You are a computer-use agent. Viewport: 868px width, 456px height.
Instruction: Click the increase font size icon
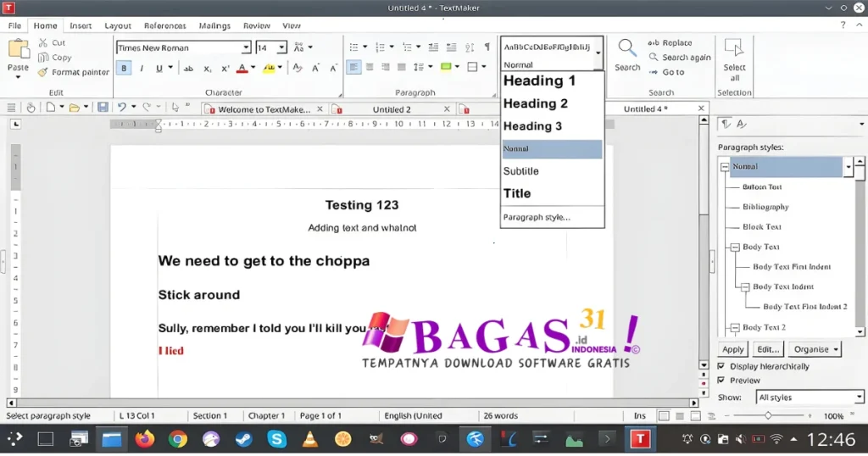click(x=315, y=68)
